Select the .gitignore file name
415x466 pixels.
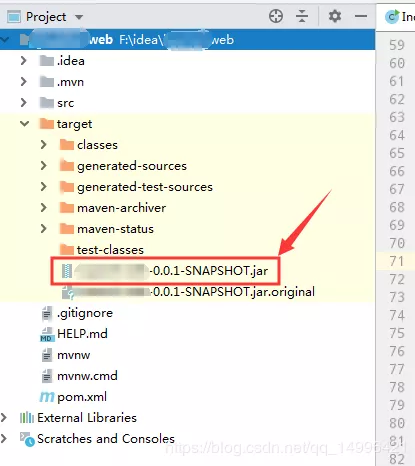point(85,313)
